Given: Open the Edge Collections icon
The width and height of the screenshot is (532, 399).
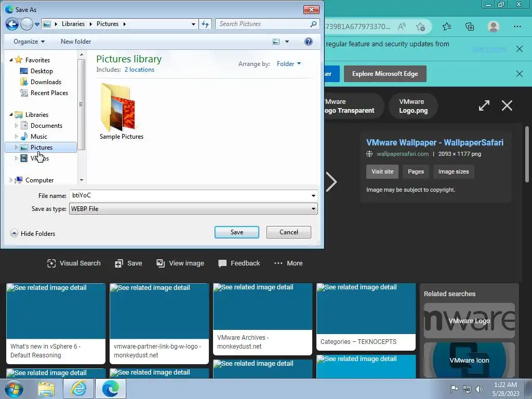Looking at the screenshot, I should (470, 26).
